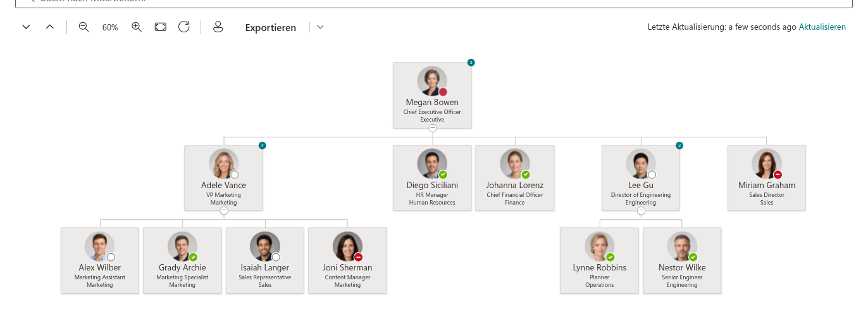Click Miriam Graham's do-not-disturb status icon
This screenshot has height=323, width=868.
778,175
